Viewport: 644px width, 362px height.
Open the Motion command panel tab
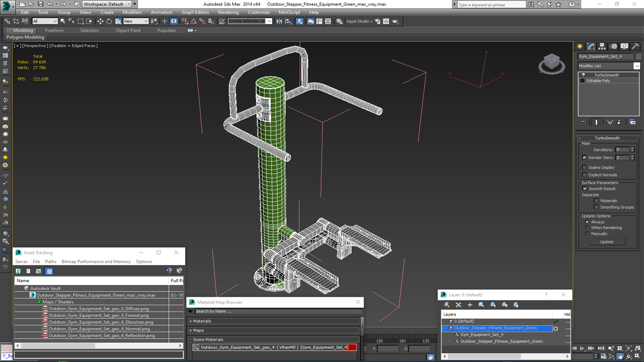[x=613, y=46]
